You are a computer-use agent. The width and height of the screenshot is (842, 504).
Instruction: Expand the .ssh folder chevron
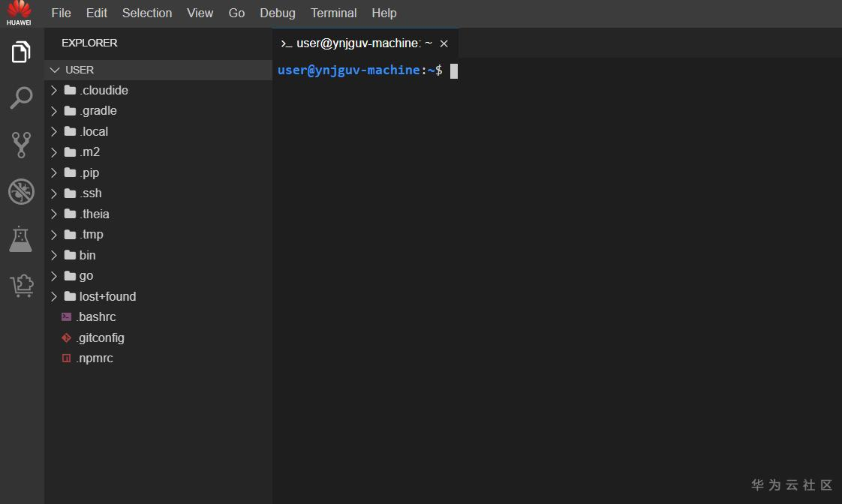coord(54,193)
